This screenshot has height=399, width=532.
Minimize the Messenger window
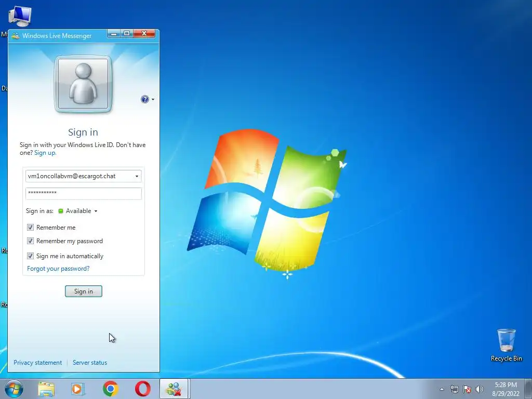coord(114,33)
